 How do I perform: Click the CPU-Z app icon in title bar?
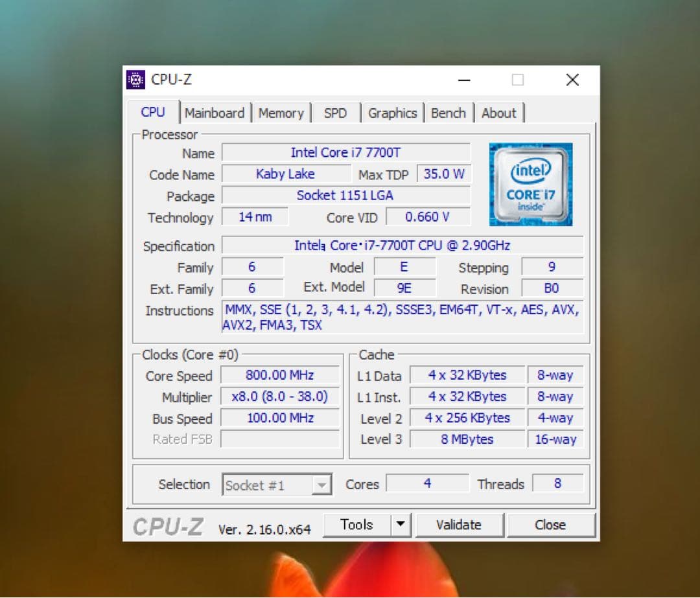point(135,80)
